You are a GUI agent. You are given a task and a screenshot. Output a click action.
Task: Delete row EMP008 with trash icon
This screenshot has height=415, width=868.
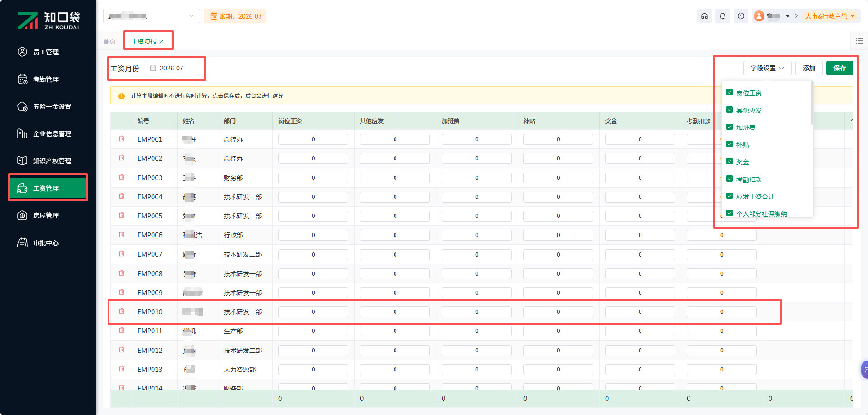point(122,273)
